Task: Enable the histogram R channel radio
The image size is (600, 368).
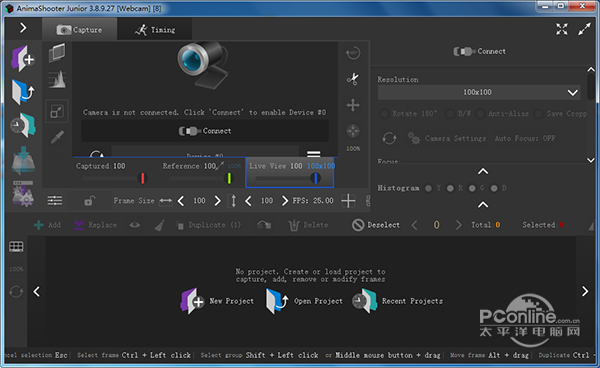Action: [x=450, y=188]
